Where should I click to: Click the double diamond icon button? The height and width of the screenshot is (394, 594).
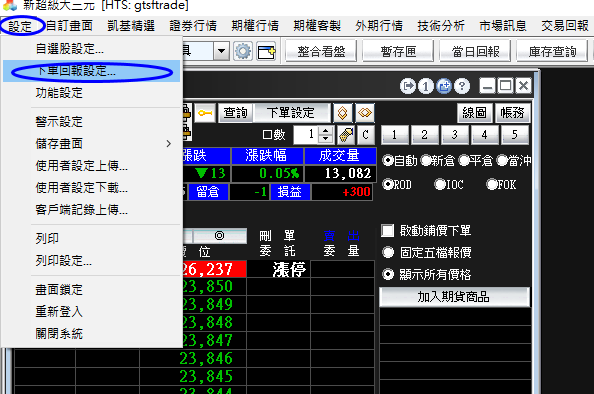click(364, 113)
